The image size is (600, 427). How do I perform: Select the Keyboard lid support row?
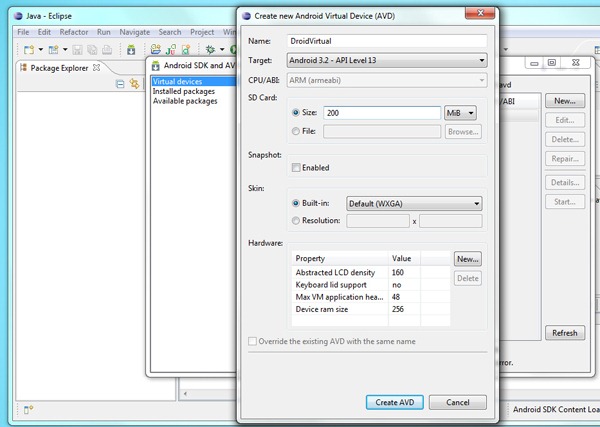click(x=371, y=285)
